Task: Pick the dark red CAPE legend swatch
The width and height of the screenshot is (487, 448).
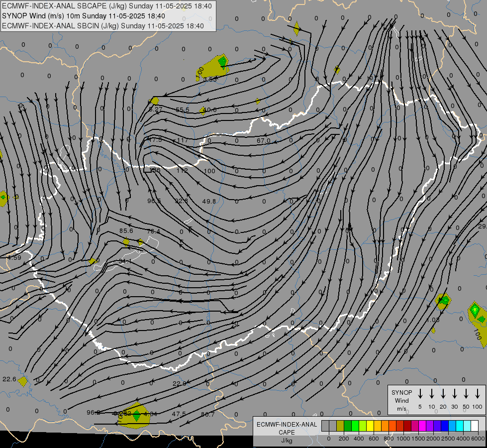Action: pos(407,426)
